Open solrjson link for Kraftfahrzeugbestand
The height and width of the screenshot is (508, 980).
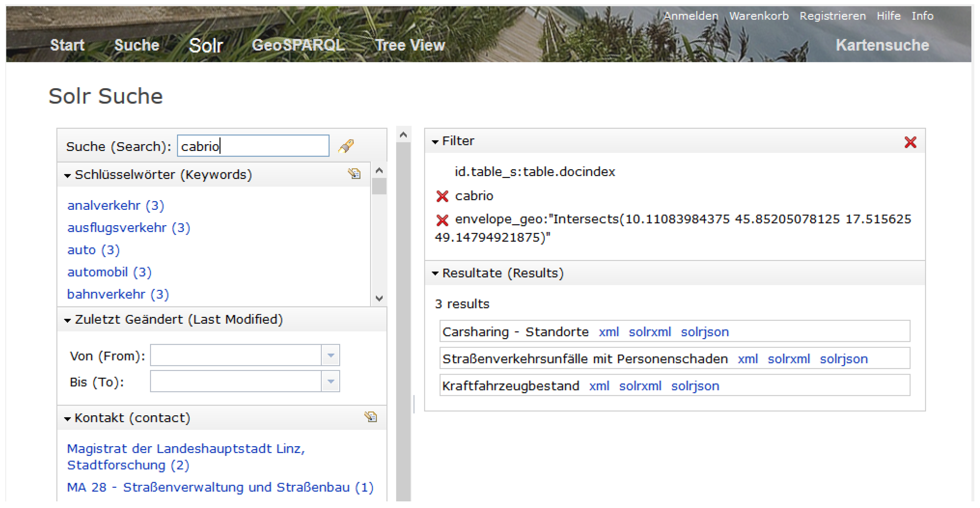coord(695,386)
